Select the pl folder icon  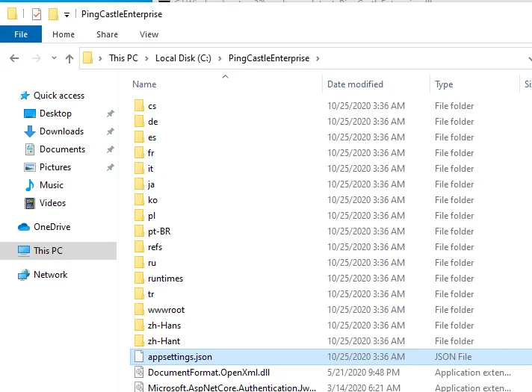tap(139, 215)
